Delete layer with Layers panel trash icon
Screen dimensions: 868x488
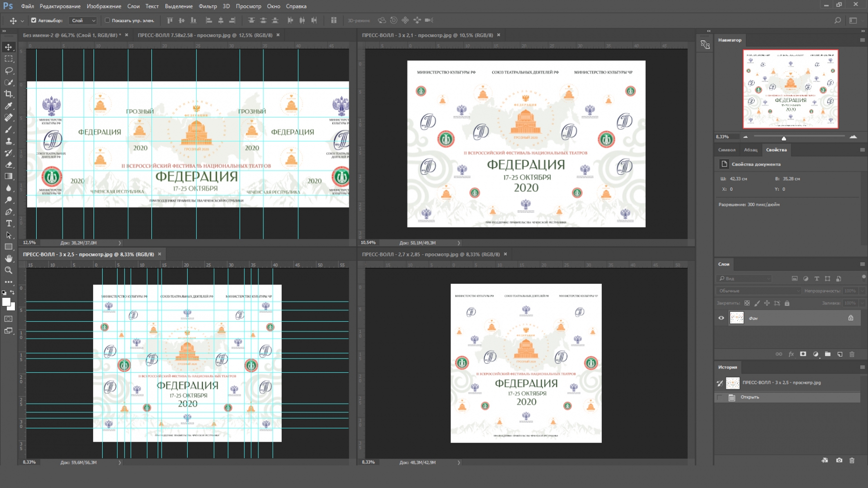[852, 354]
